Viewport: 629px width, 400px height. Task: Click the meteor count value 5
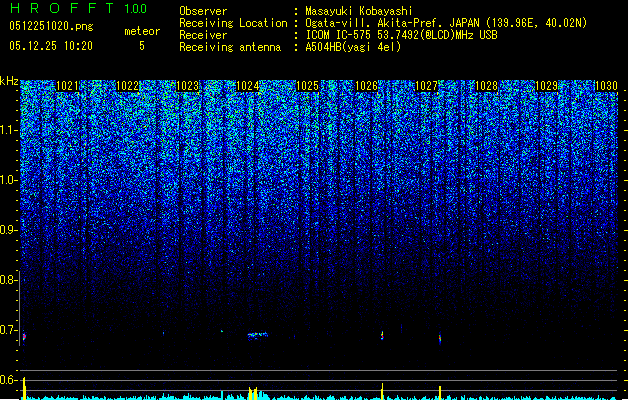pos(142,46)
